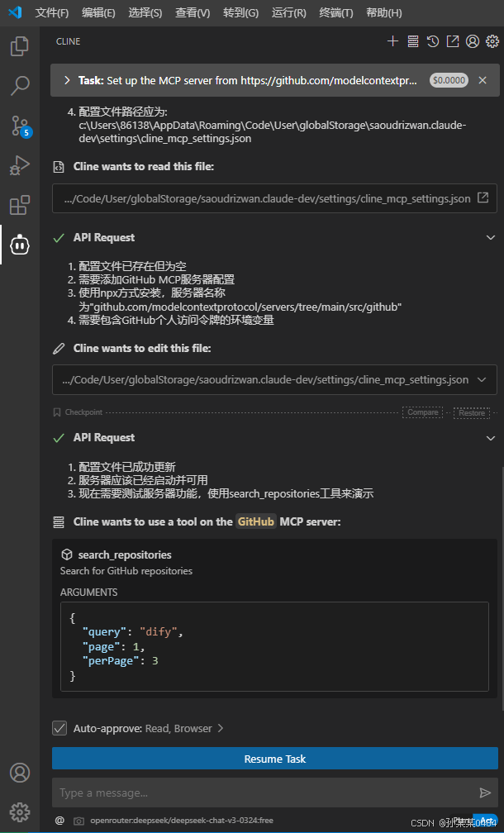Click the read-file path cline_mcp_settings.json box
The image size is (504, 833).
[274, 198]
